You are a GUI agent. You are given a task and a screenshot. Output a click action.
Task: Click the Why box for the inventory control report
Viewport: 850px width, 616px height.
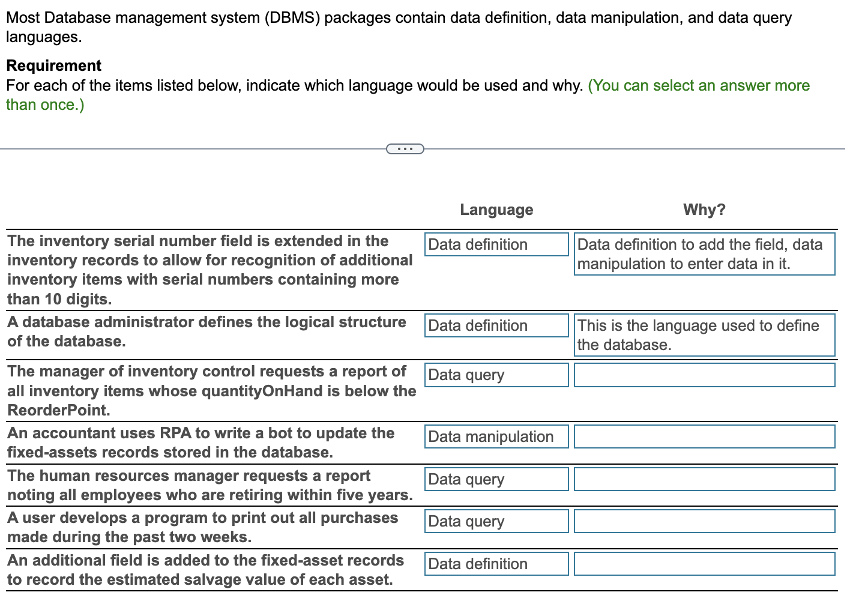(x=704, y=375)
